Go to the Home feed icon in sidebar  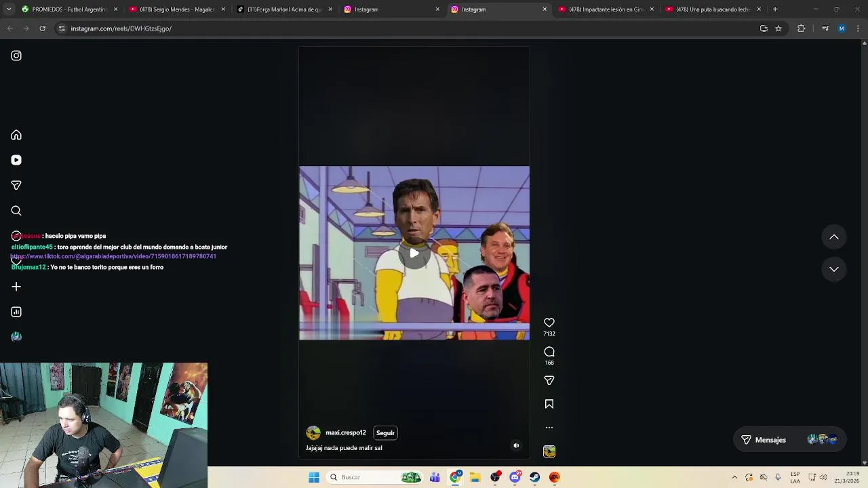click(16, 135)
